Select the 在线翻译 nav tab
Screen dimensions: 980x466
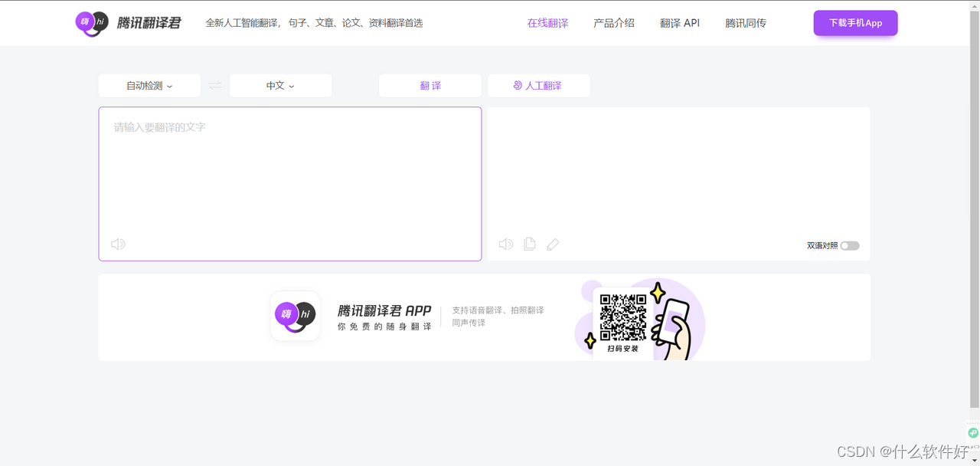coord(547,23)
